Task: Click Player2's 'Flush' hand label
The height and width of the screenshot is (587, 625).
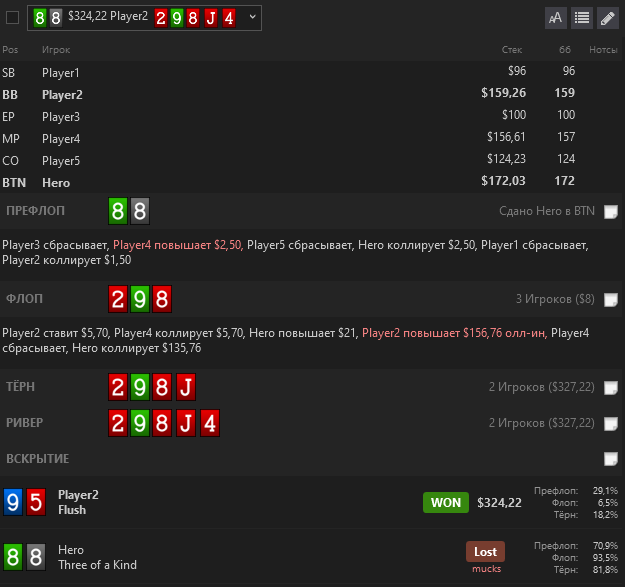Action: pyautogui.click(x=72, y=510)
